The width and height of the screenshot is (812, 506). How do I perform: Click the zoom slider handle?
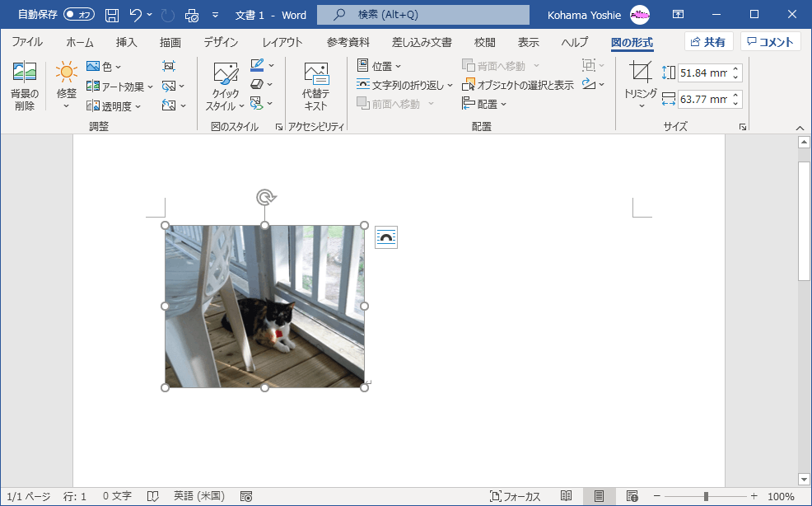[706, 497]
